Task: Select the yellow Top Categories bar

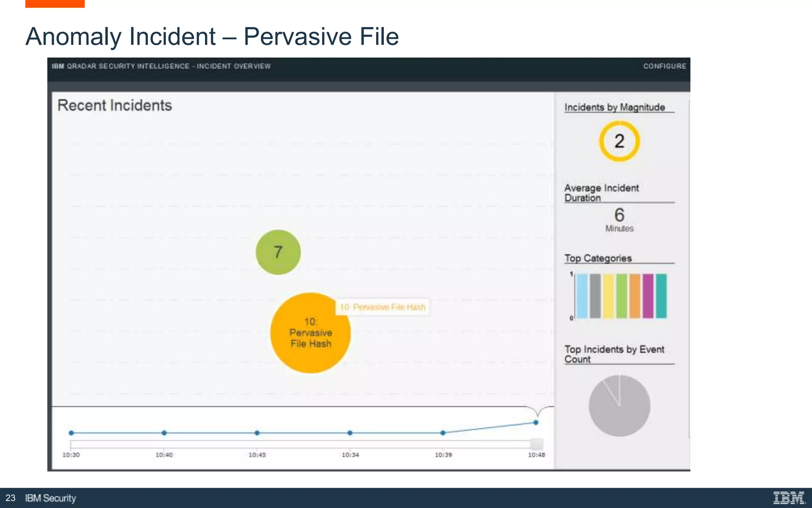Action: (608, 296)
